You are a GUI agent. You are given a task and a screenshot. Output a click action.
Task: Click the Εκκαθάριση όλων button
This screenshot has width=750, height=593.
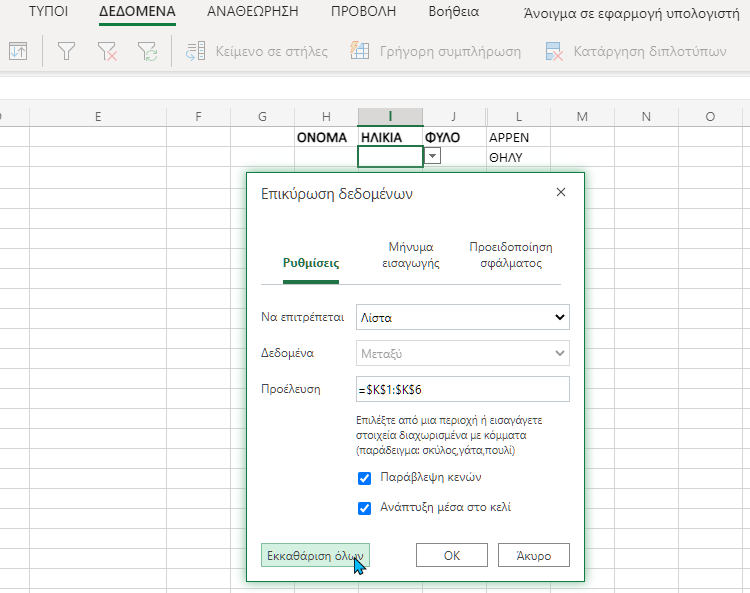(x=315, y=555)
